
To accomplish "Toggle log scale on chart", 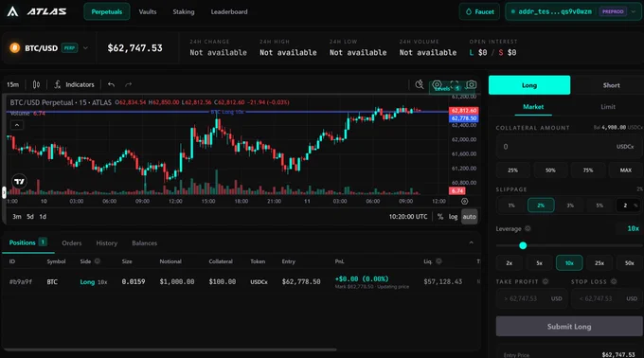I will 453,216.
